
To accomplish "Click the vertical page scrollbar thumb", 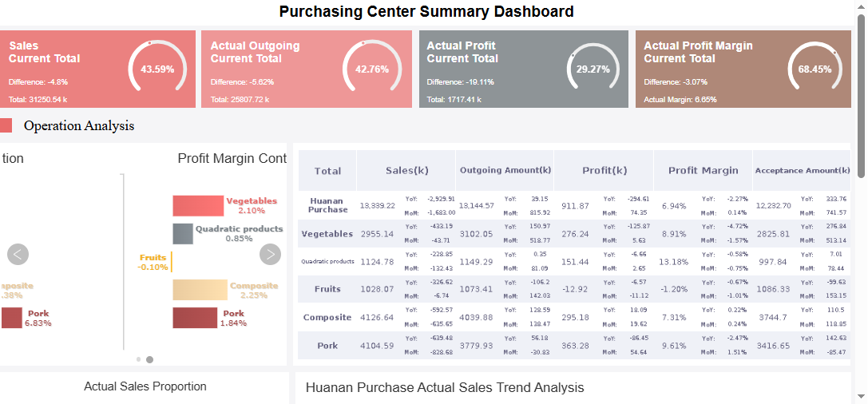I will 861,96.
